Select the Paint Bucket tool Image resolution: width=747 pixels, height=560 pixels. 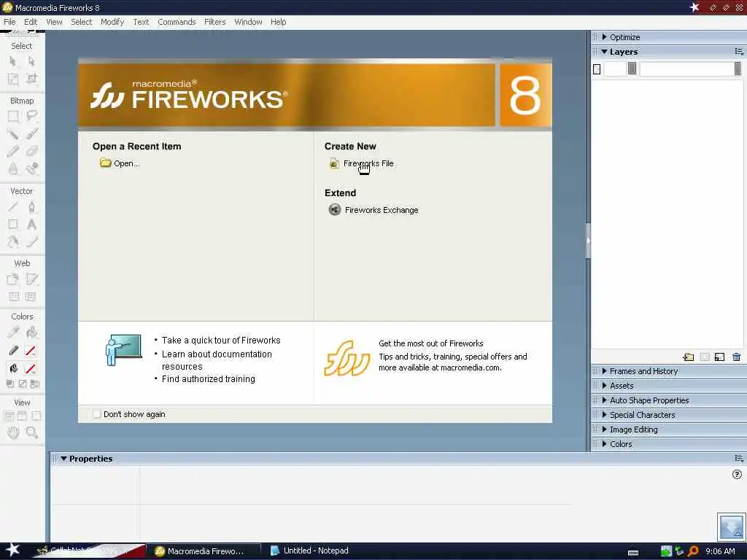[x=31, y=332]
